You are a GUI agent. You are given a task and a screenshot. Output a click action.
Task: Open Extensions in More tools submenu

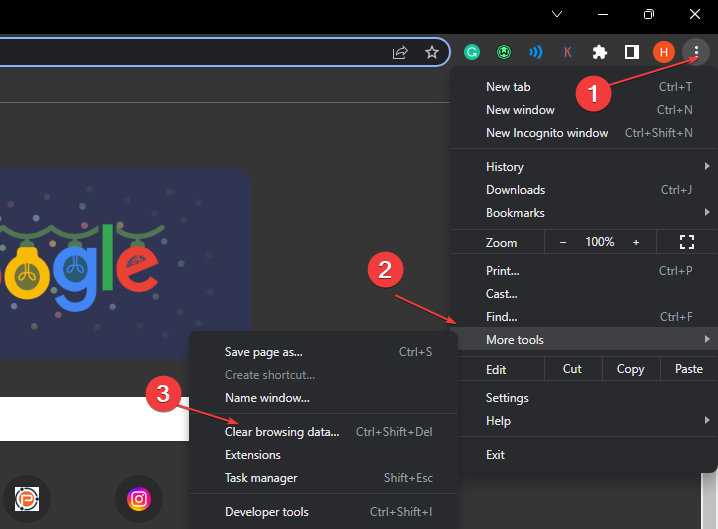323,455
